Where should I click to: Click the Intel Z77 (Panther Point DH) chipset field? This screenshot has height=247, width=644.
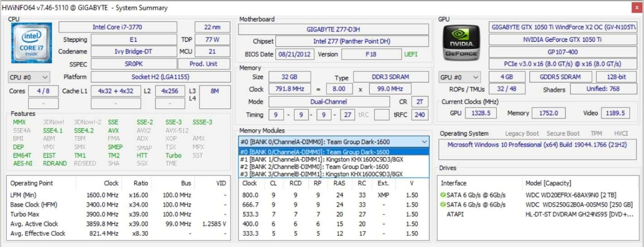(352, 41)
